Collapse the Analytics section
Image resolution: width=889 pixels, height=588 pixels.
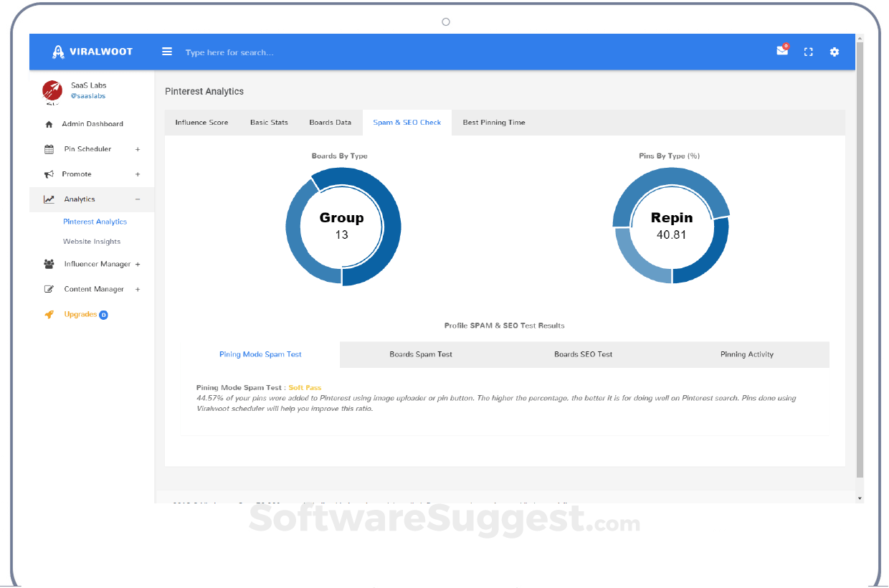[x=138, y=199]
